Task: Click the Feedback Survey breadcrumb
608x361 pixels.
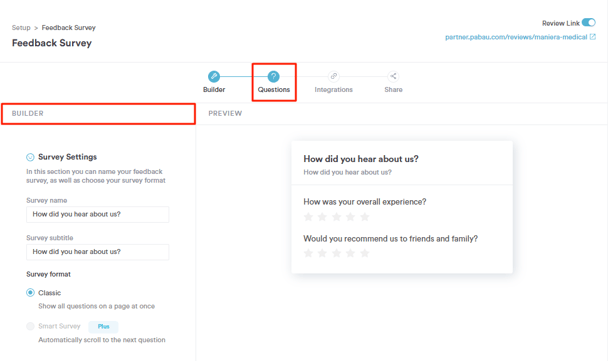Action: (x=69, y=28)
